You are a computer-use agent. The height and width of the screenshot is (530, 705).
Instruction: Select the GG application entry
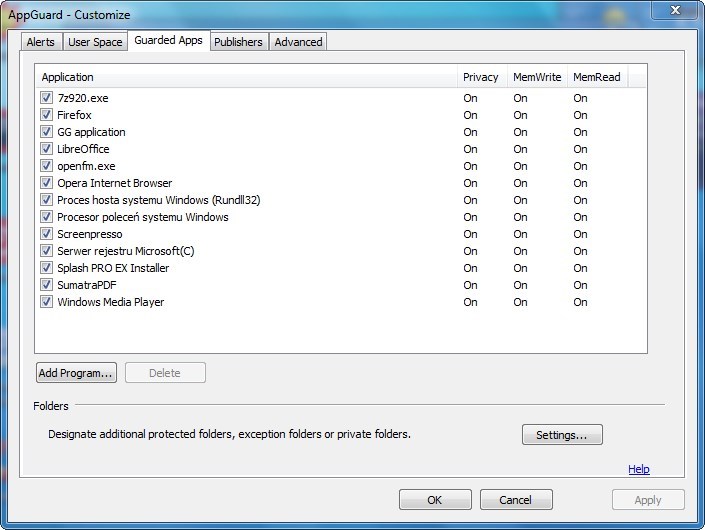tap(91, 132)
